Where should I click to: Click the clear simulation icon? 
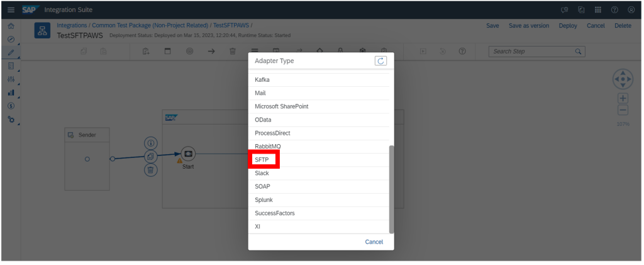[443, 52]
